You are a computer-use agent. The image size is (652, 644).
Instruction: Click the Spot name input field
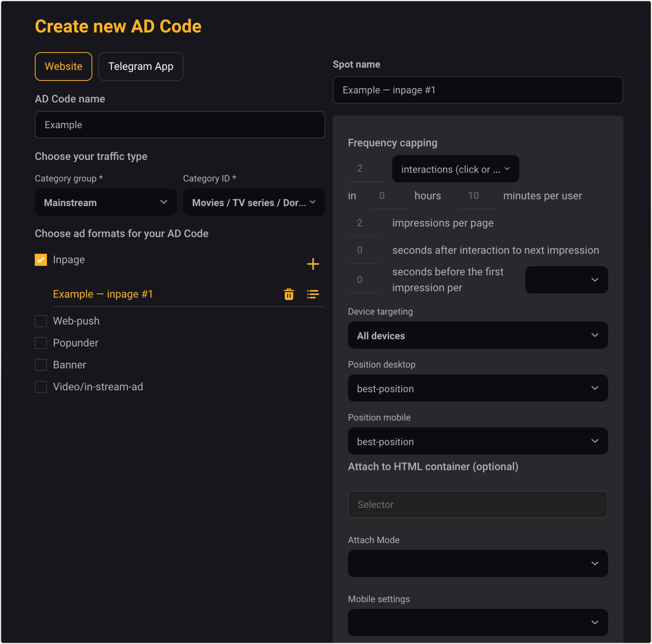point(477,90)
